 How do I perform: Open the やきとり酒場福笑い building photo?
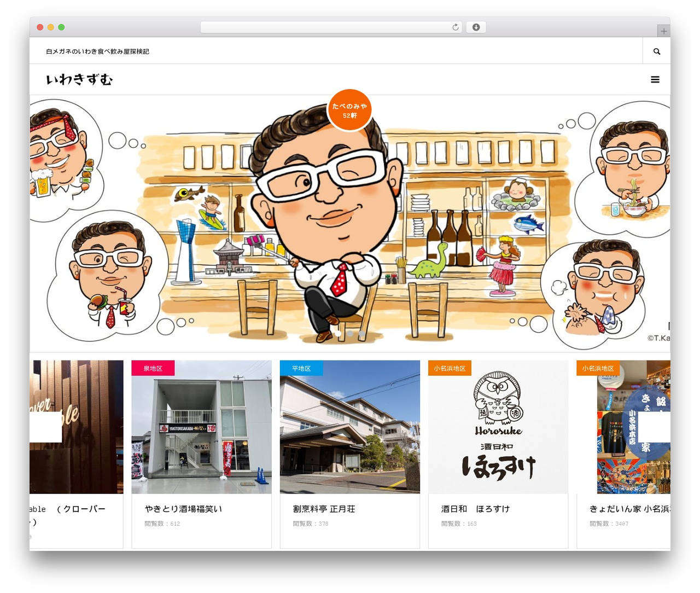point(201,427)
